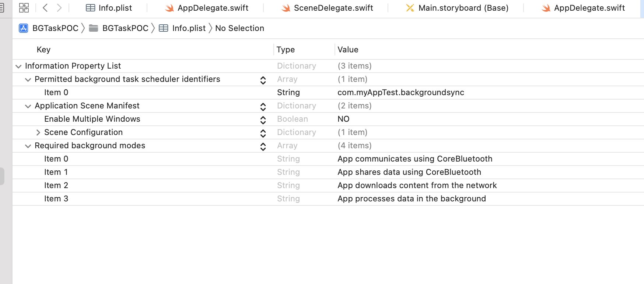Collapse Permitted background task scheduler identifiers

point(28,80)
